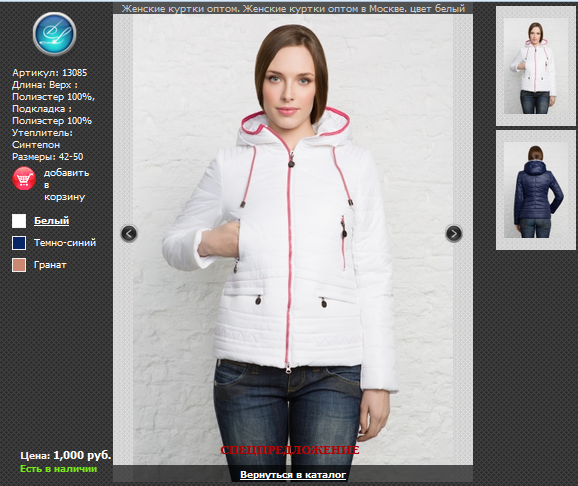
Task: Pick the Гранат color swatch
Action: (19, 265)
